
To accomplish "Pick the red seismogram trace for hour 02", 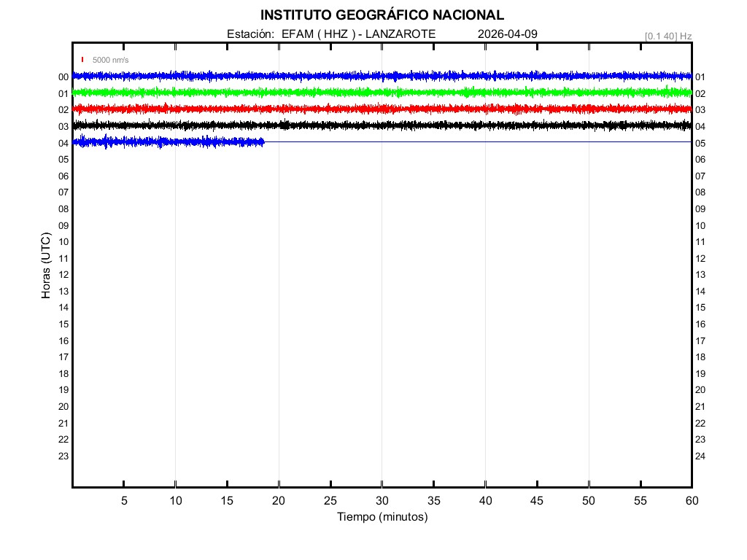I will pyautogui.click(x=382, y=109).
